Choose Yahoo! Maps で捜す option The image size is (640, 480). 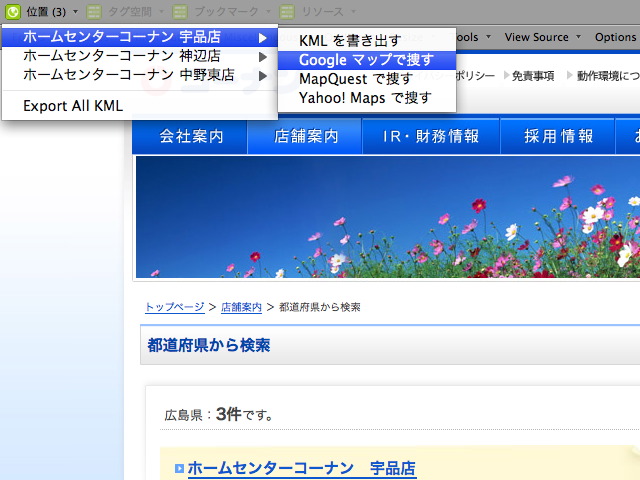[x=365, y=98]
